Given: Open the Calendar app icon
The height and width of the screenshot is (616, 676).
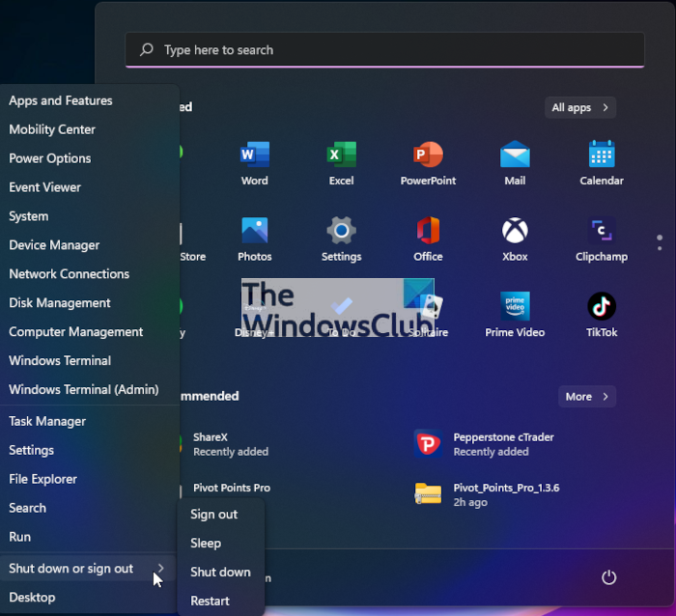Looking at the screenshot, I should [x=602, y=154].
